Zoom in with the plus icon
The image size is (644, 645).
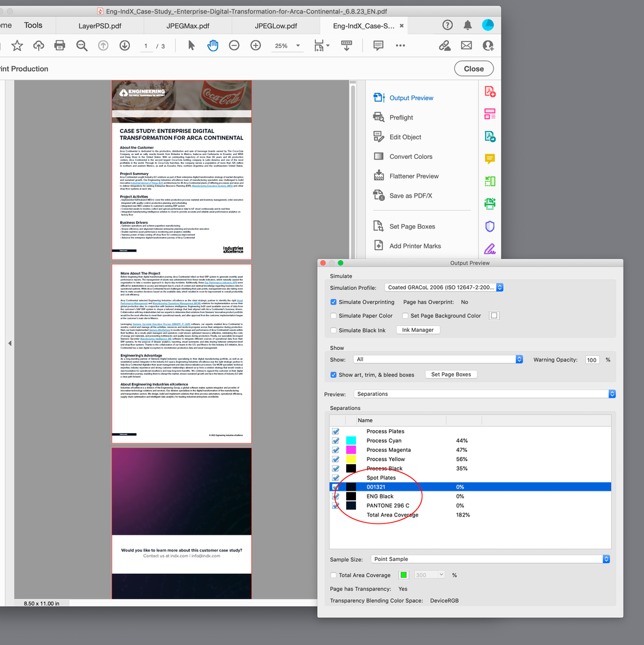pyautogui.click(x=256, y=45)
